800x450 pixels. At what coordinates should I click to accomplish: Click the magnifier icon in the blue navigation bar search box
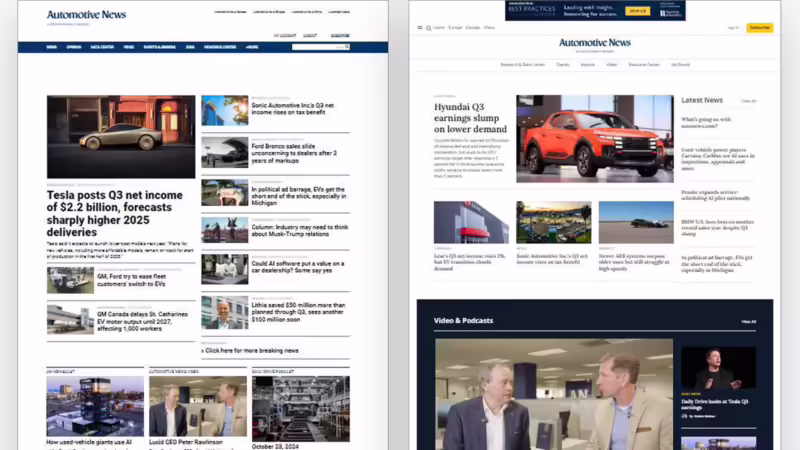tap(347, 47)
